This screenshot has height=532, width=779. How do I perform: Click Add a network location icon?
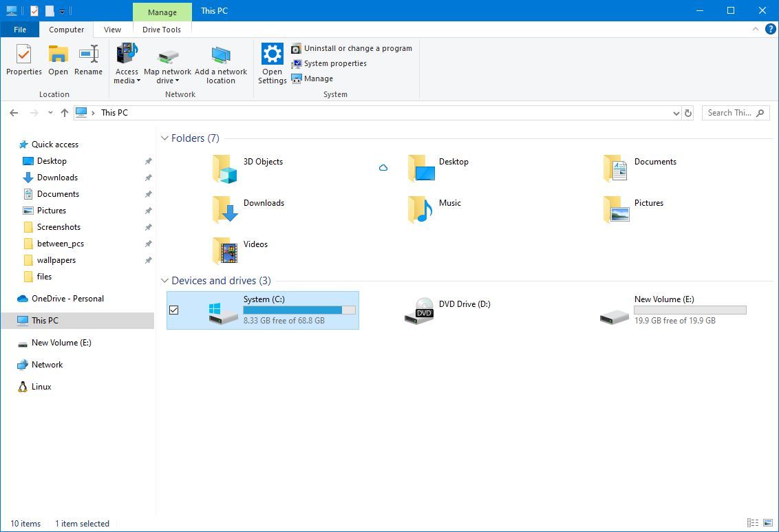(x=221, y=55)
